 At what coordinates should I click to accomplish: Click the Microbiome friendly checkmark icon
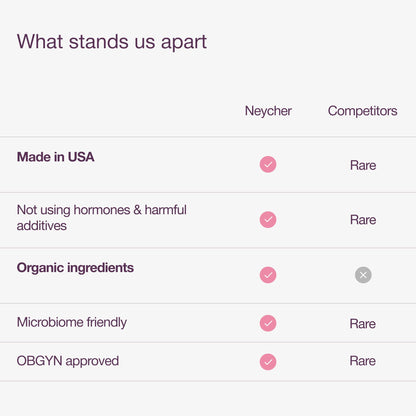click(x=268, y=323)
